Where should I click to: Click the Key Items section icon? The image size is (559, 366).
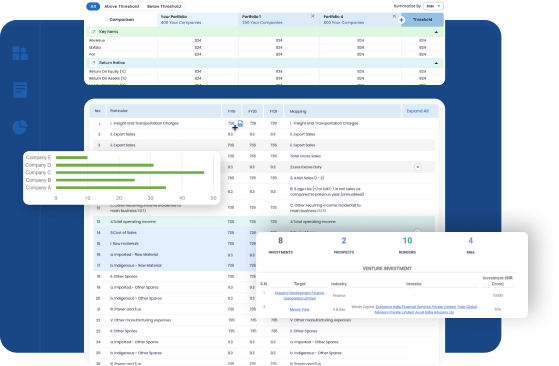click(93, 32)
